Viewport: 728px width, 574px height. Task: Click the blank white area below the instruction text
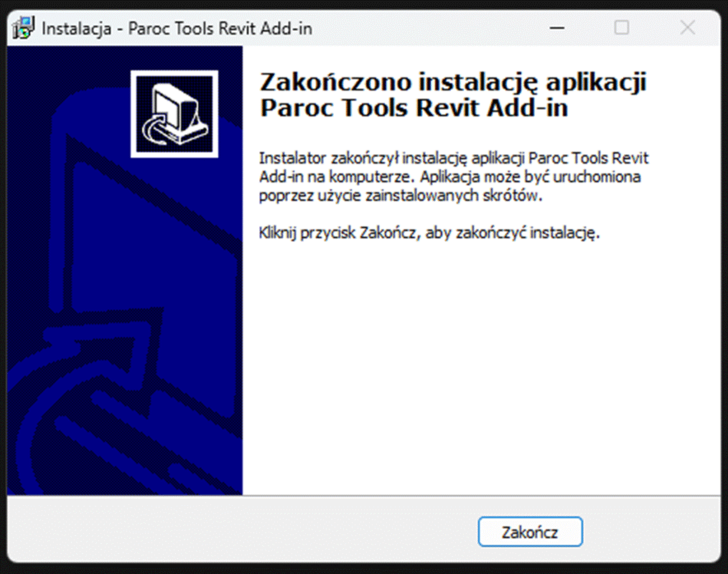[x=481, y=359]
